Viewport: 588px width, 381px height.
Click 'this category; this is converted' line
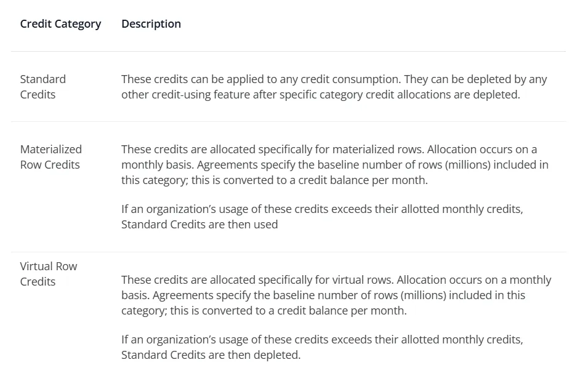click(274, 180)
